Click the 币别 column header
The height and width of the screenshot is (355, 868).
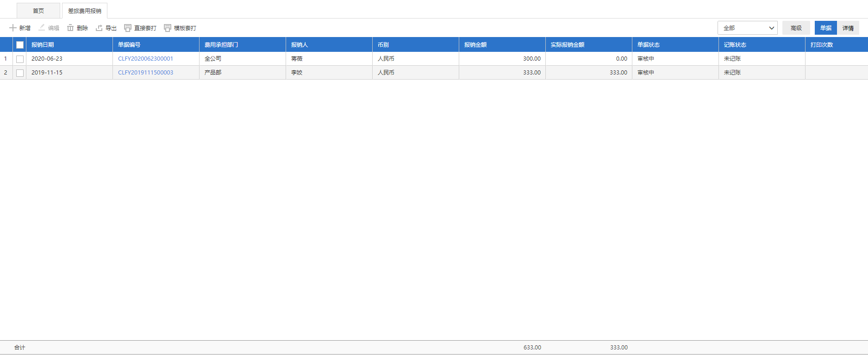pos(416,45)
